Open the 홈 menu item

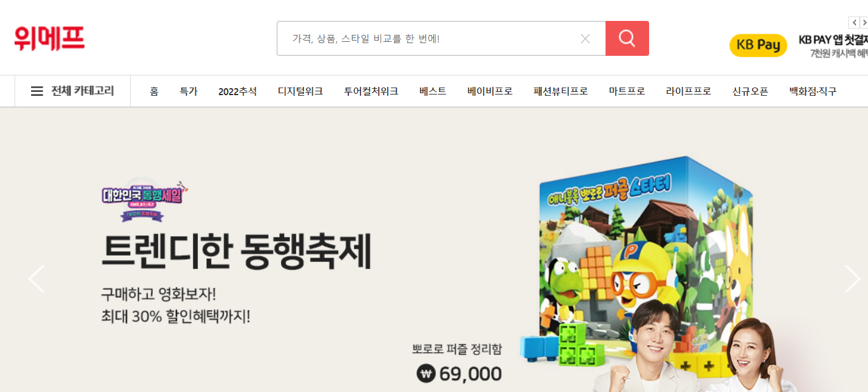[x=154, y=91]
